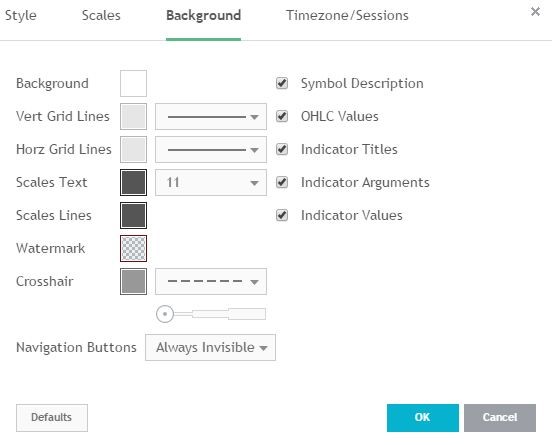This screenshot has height=445, width=552.
Task: Choose the Crosshair color swatch
Action: (x=133, y=281)
